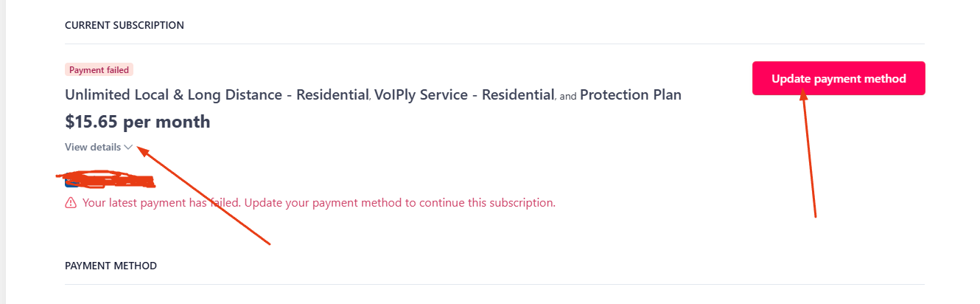This screenshot has width=980, height=304.
Task: Click the divider line below CURRENT SUBSCRIPTION
Action: click(494, 44)
